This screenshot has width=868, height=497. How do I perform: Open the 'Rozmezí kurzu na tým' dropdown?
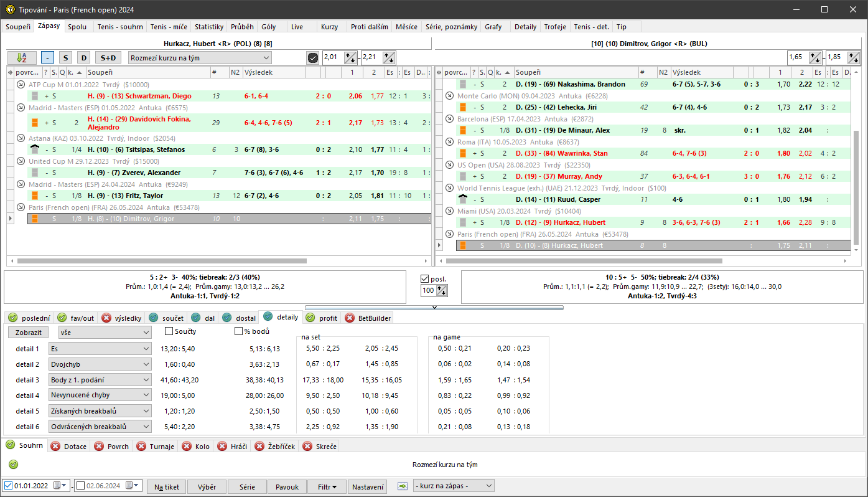(200, 58)
